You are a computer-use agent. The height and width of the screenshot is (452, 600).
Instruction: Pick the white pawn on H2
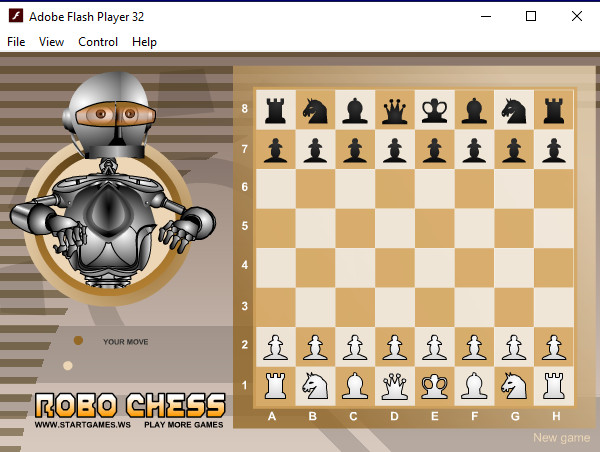tap(554, 347)
